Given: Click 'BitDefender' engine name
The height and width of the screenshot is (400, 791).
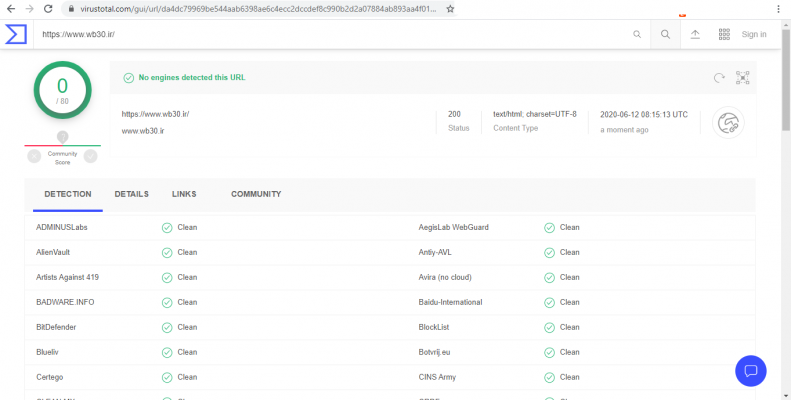Looking at the screenshot, I should tap(56, 327).
